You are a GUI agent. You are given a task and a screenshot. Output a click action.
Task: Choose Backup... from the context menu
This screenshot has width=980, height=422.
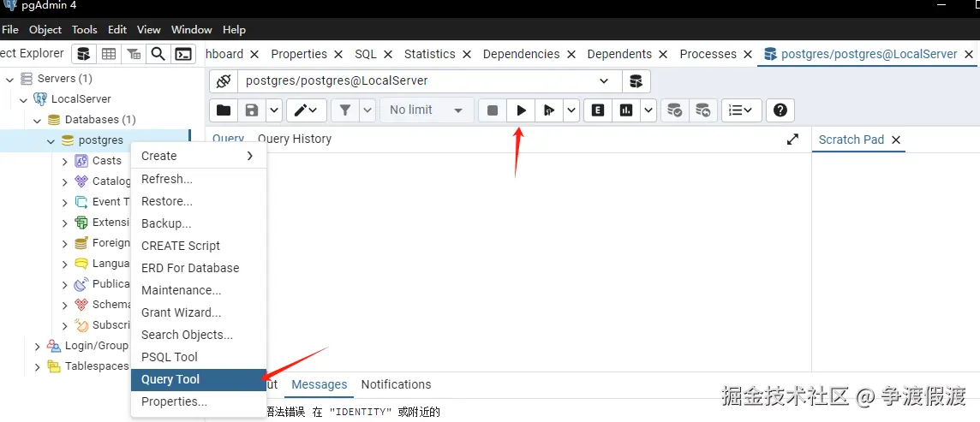click(198, 223)
